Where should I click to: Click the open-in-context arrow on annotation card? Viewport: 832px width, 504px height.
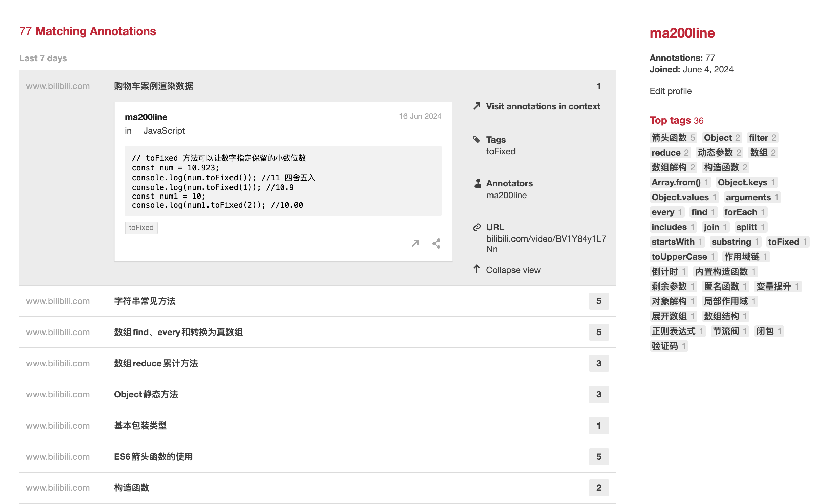415,244
